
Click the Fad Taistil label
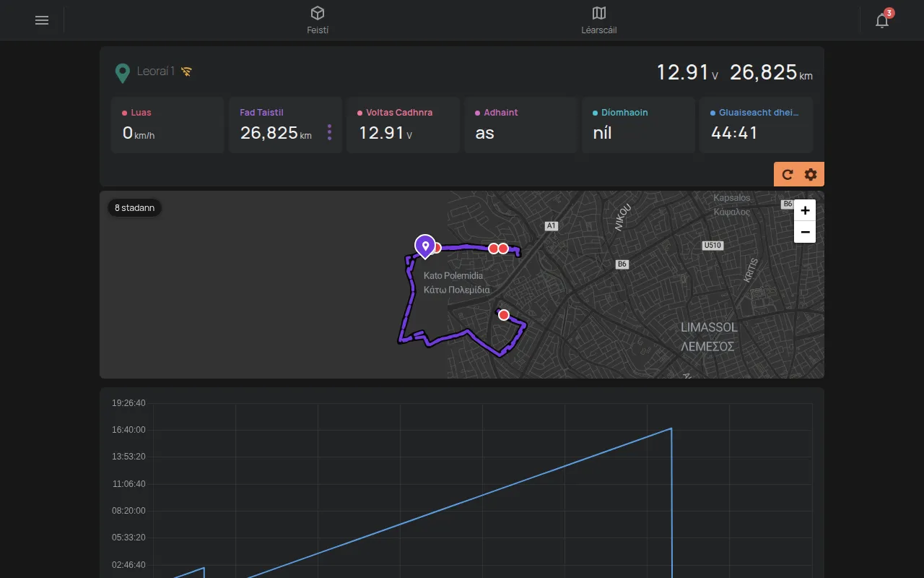point(261,113)
